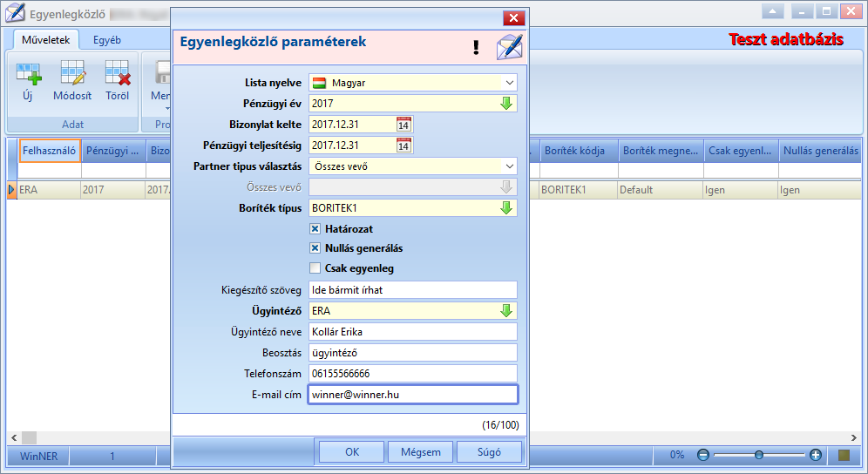
Task: Uncheck the Határozat checkbox
Action: coord(315,228)
